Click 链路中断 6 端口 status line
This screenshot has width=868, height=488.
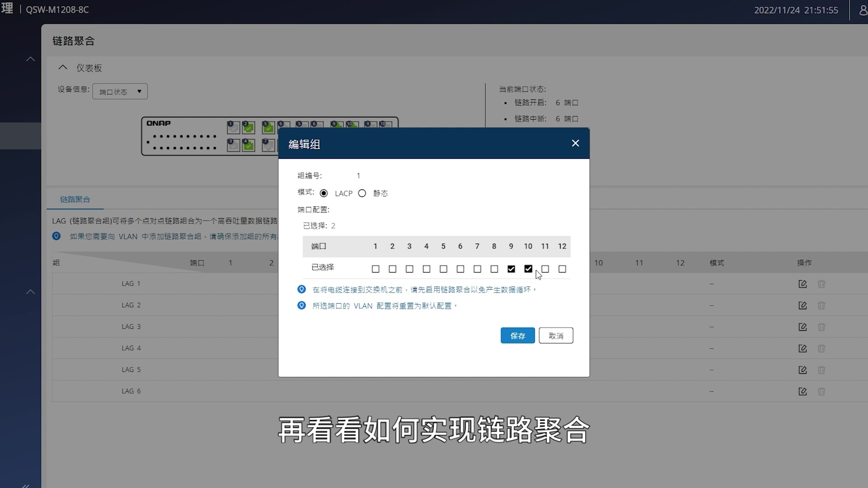[546, 119]
